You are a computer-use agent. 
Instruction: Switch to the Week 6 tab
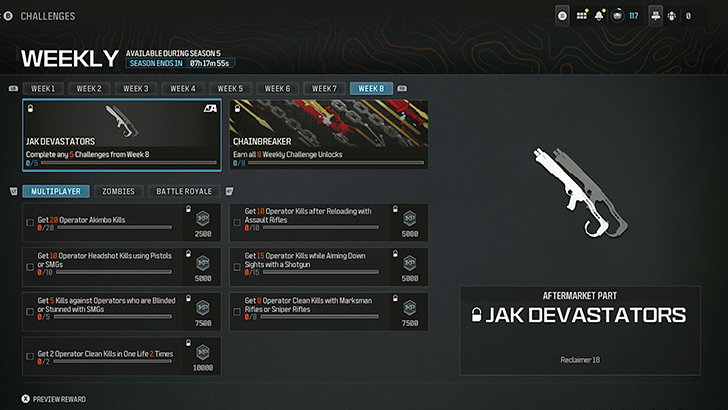[x=277, y=88]
